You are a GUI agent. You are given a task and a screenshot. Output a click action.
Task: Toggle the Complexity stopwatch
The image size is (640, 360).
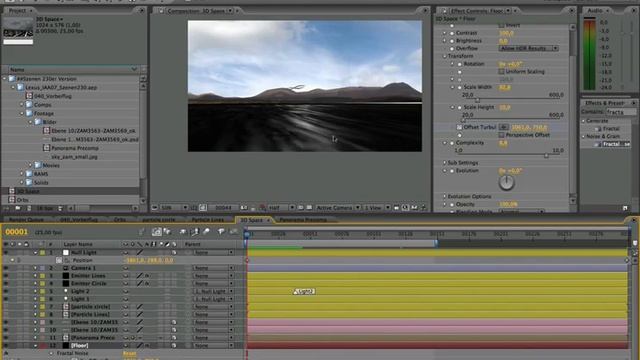tap(452, 143)
